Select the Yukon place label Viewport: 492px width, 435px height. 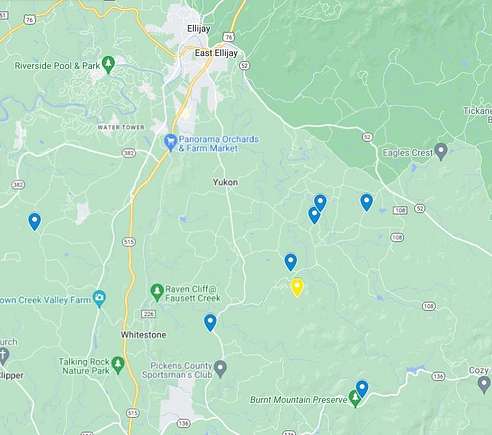pos(225,182)
